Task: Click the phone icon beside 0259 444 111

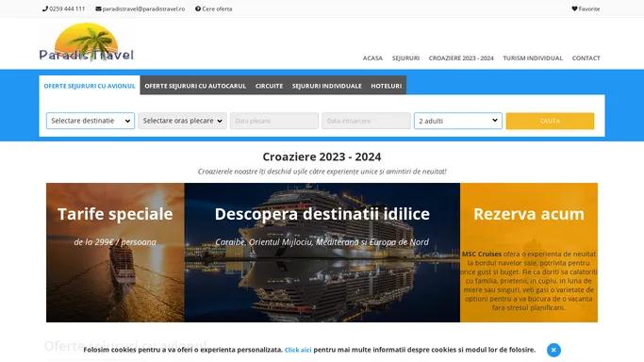Action: coord(45,8)
